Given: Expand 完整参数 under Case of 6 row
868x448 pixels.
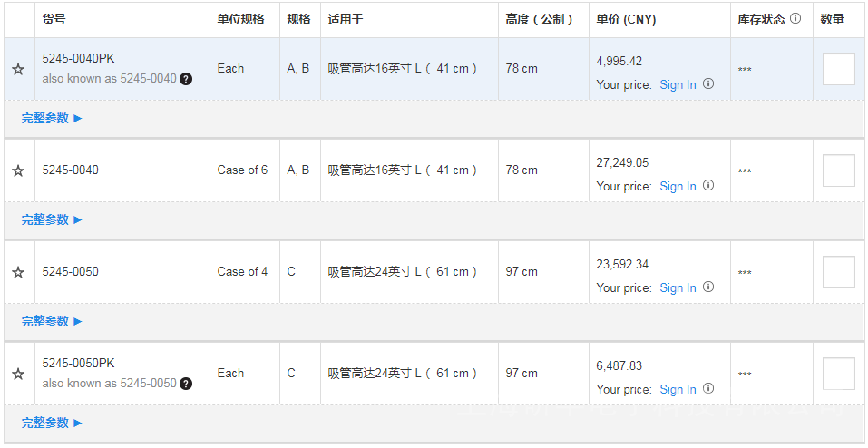Looking at the screenshot, I should pyautogui.click(x=52, y=219).
